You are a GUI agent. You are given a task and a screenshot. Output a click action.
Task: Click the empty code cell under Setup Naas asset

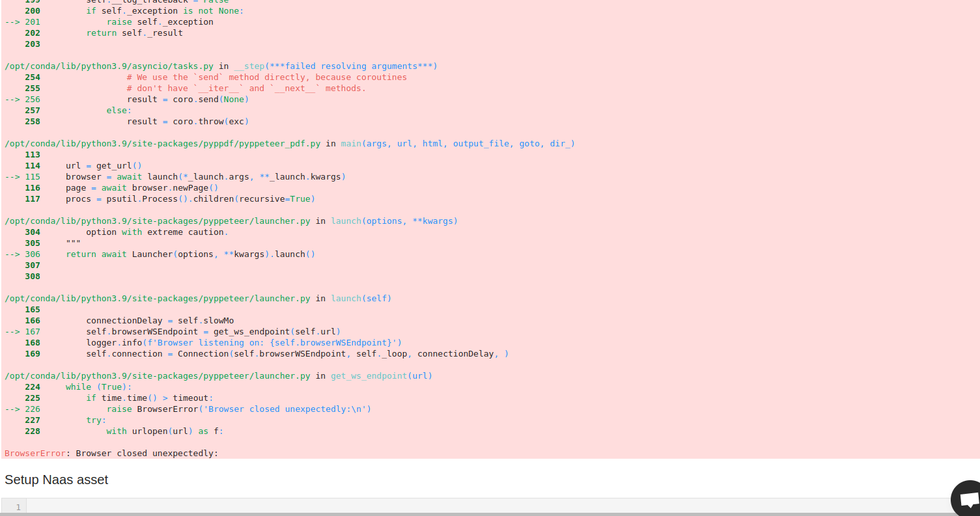tap(456, 507)
